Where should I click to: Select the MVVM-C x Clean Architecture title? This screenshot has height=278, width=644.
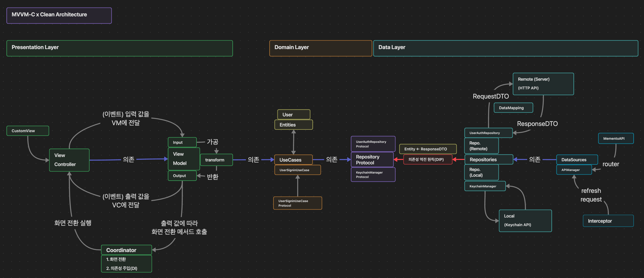tap(59, 15)
